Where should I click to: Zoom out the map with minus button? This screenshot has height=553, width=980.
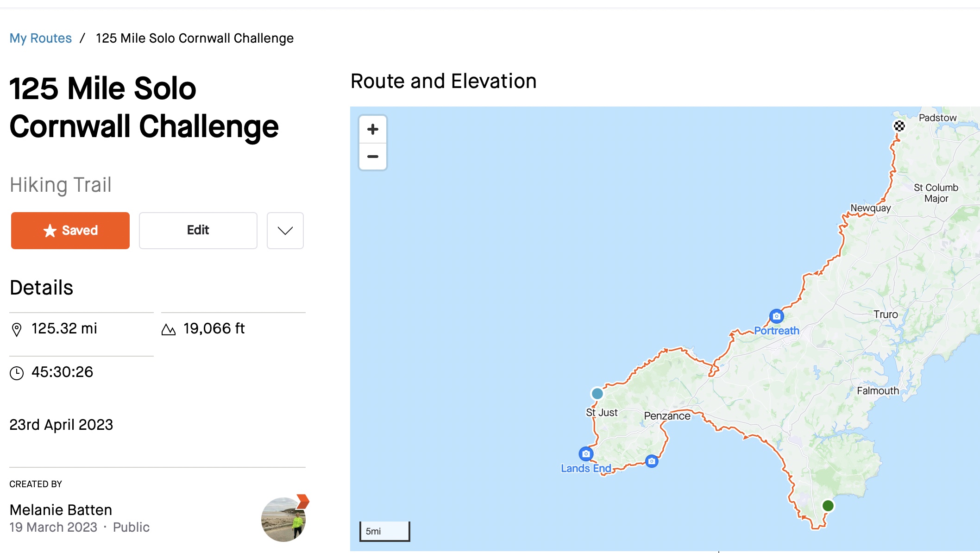pyautogui.click(x=373, y=157)
